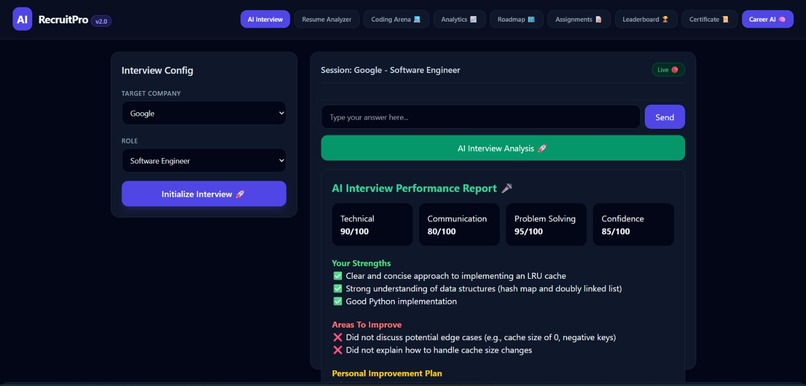Click the microphone icon beside report title
This screenshot has width=806, height=386.
507,188
